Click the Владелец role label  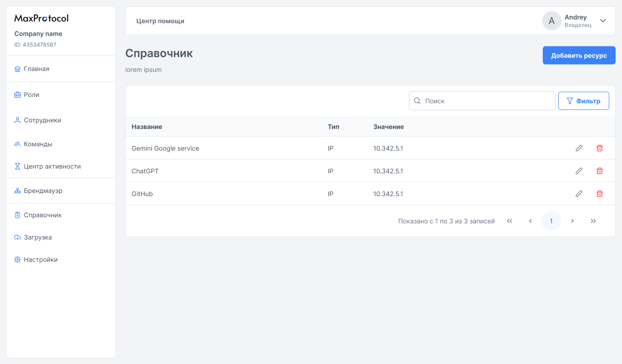coord(578,25)
